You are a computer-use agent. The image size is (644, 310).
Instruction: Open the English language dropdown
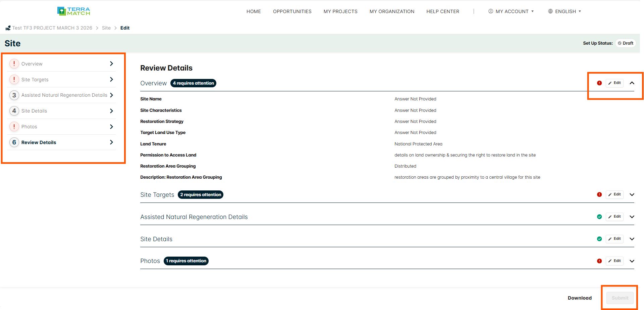[565, 11]
